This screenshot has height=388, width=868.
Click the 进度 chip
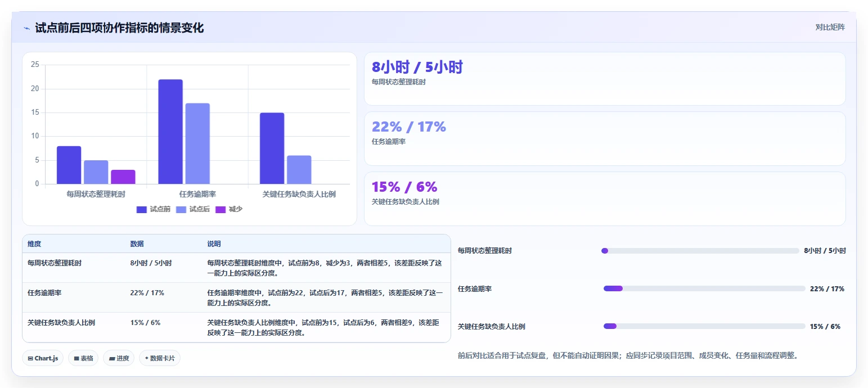point(119,358)
